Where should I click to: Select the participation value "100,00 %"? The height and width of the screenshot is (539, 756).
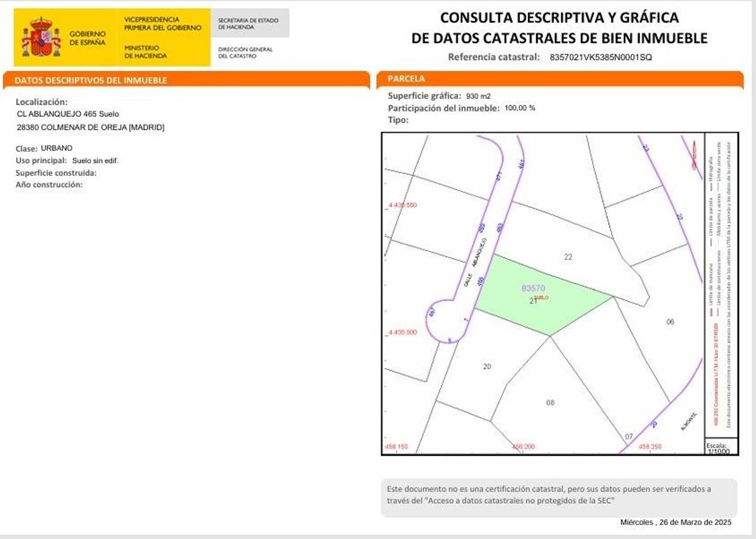pyautogui.click(x=520, y=108)
